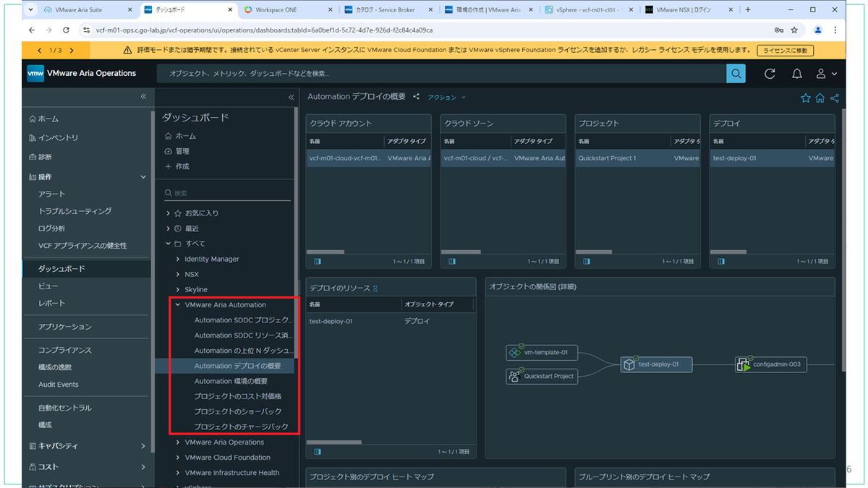Open the user account menu icon
Screen dimensions: 868x488
826,74
